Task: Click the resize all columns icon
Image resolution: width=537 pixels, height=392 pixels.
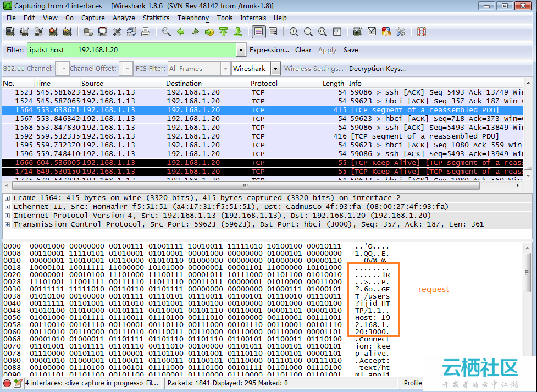Action: (x=337, y=32)
